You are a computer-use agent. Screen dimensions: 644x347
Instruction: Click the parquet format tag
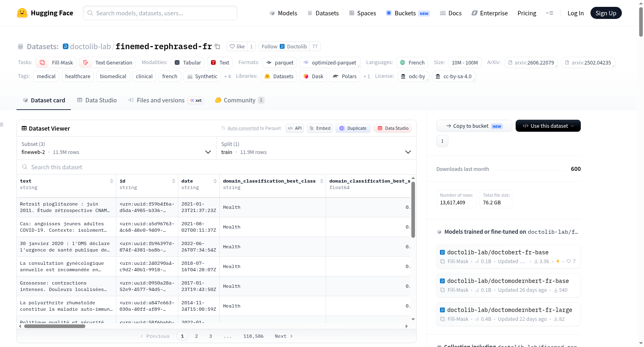pyautogui.click(x=280, y=62)
